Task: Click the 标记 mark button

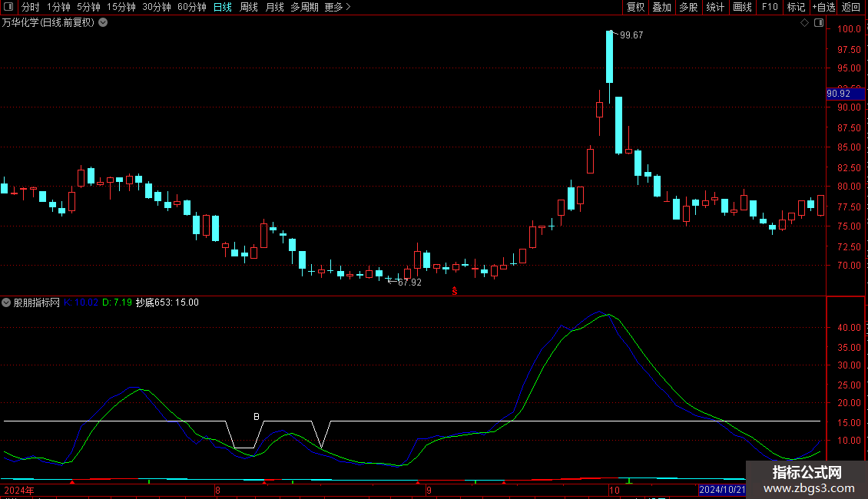Action: (x=796, y=7)
